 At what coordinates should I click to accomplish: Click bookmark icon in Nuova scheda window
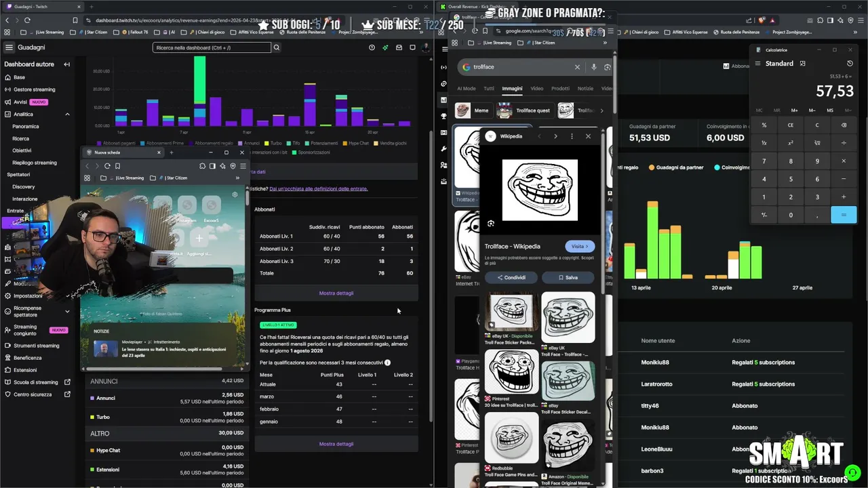click(117, 166)
